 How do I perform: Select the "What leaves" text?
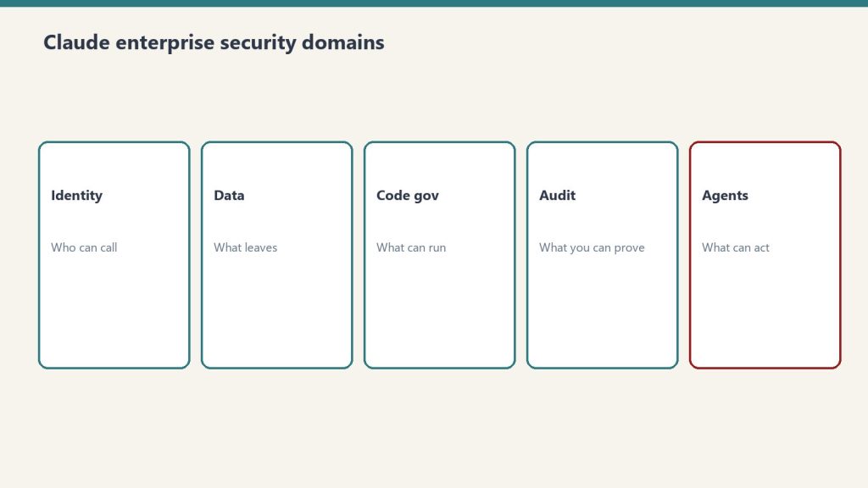tap(245, 247)
